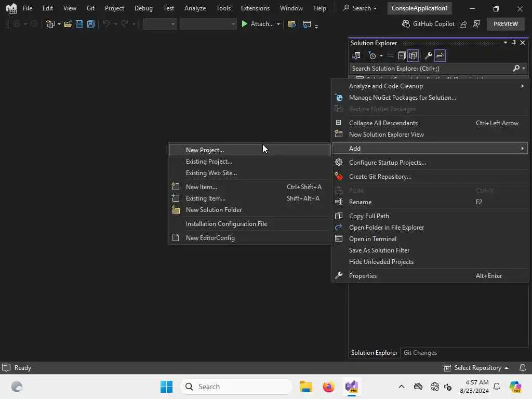Open the Solution Configurations combo box

[x=159, y=24]
